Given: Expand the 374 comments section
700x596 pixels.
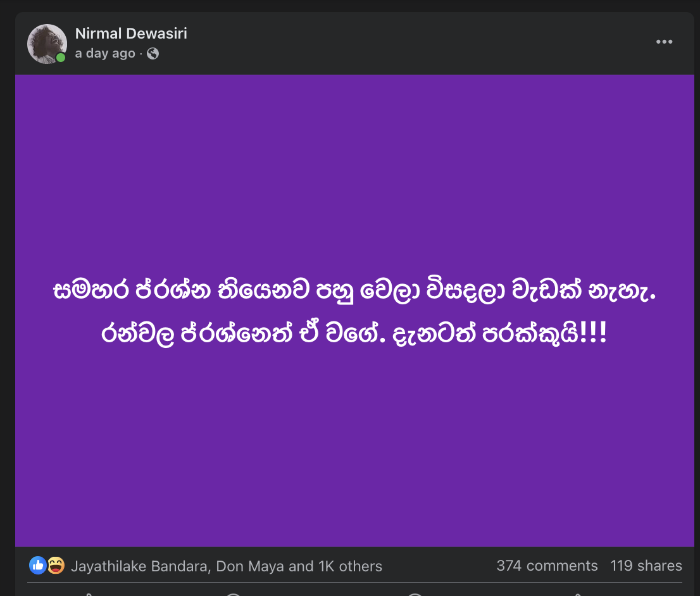Looking at the screenshot, I should (x=547, y=566).
